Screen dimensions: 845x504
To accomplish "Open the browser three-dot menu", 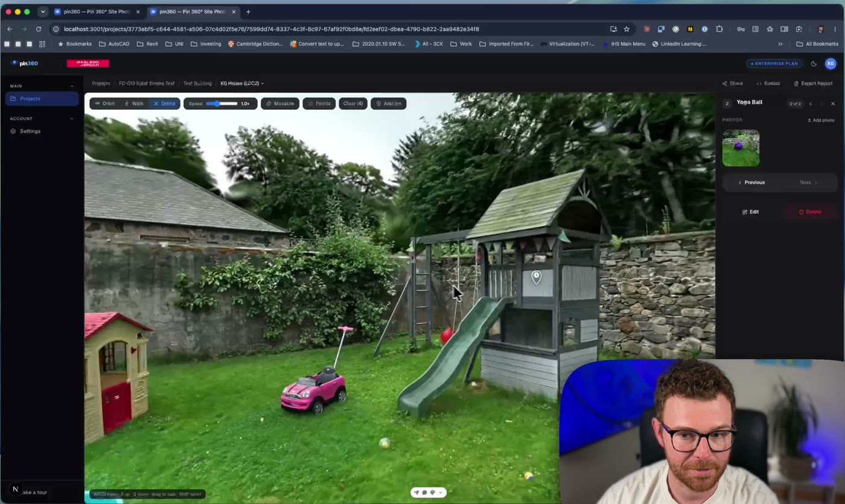I will 835,29.
